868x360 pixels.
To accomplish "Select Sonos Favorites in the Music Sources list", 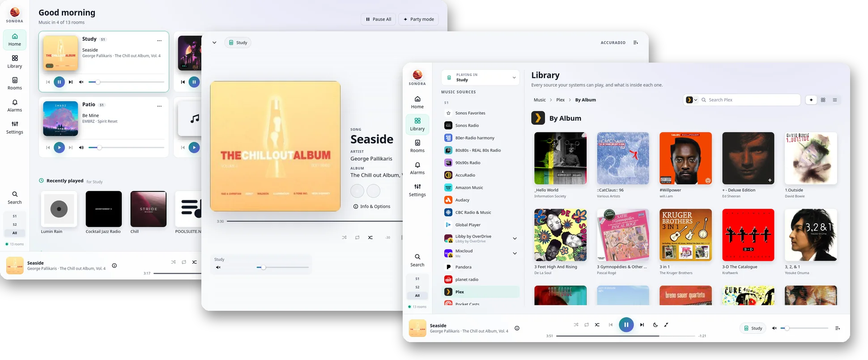I will [x=481, y=113].
